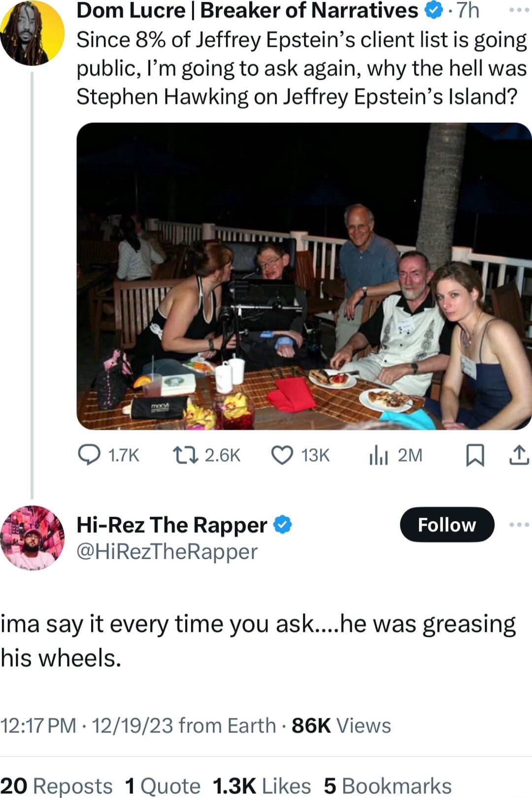Open the views analytics icon showing 2M

tap(379, 456)
